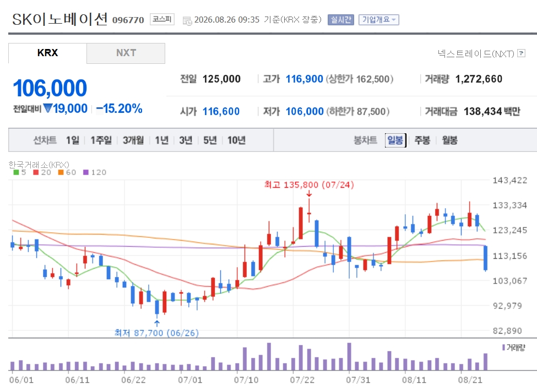Show the 3년 line chart

tap(186, 140)
